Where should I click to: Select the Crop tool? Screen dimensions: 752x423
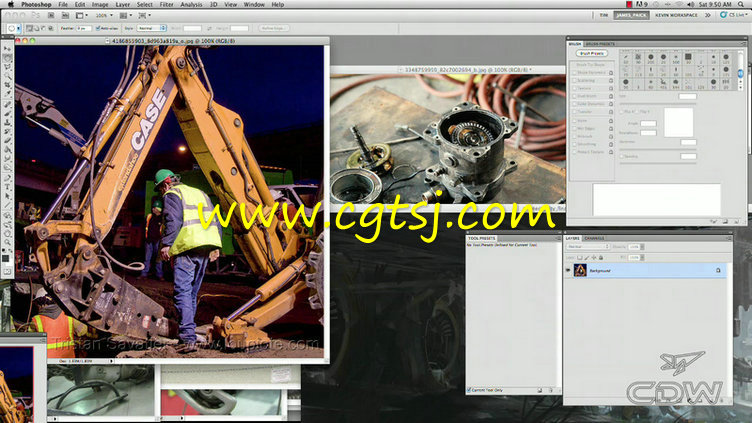coord(7,85)
